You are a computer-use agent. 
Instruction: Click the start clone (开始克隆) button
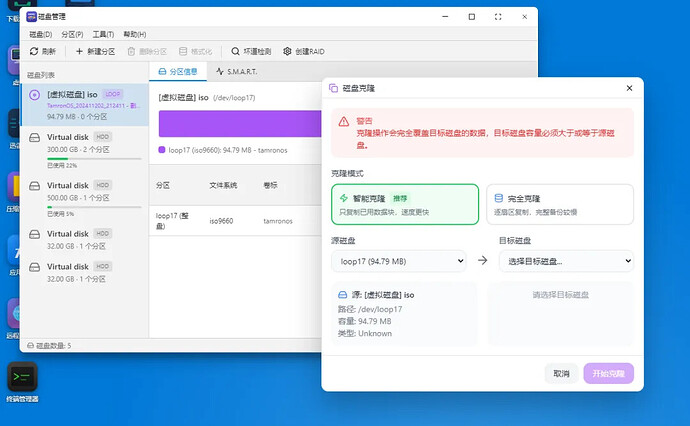[x=608, y=373]
